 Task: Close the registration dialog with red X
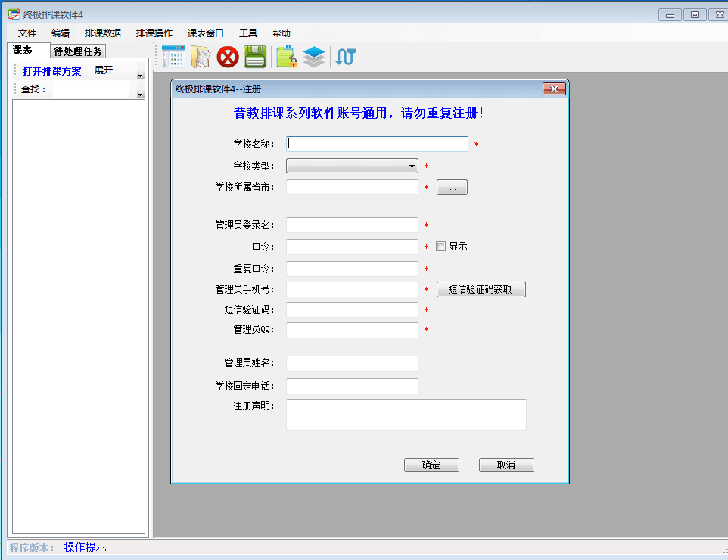tap(555, 89)
